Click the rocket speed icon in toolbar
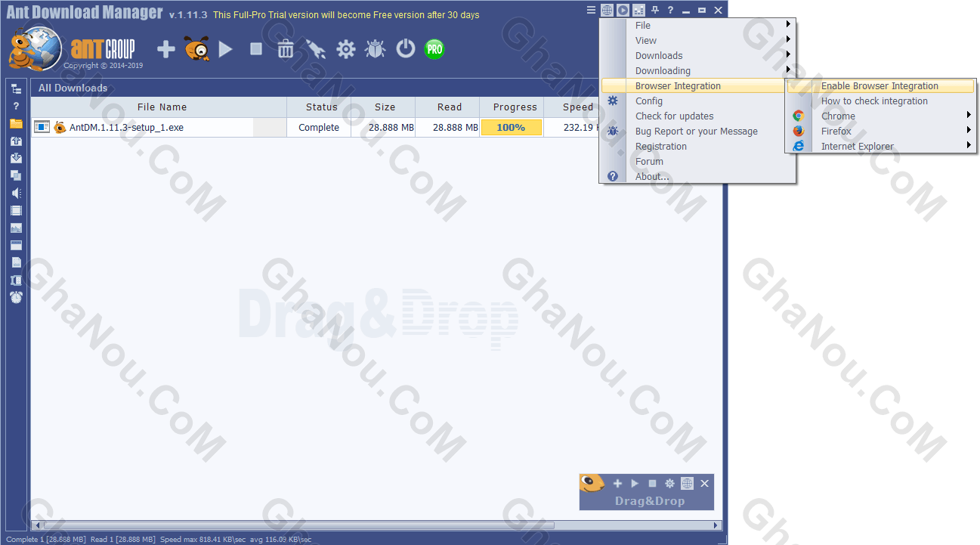This screenshot has width=980, height=545. (315, 50)
